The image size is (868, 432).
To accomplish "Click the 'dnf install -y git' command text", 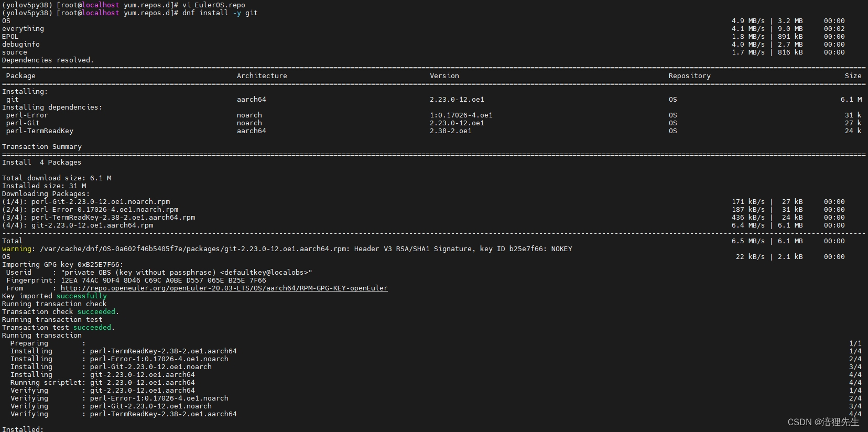I will [220, 13].
